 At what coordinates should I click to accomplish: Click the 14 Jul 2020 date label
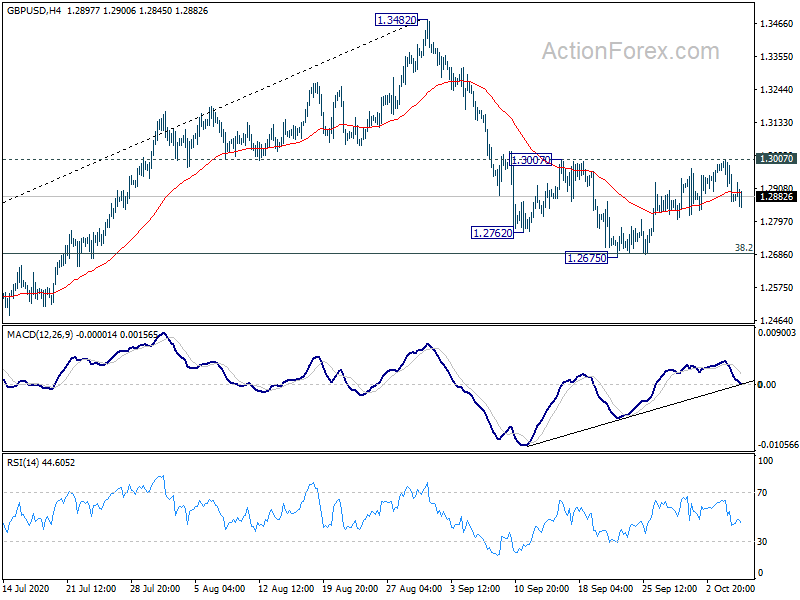[x=26, y=588]
